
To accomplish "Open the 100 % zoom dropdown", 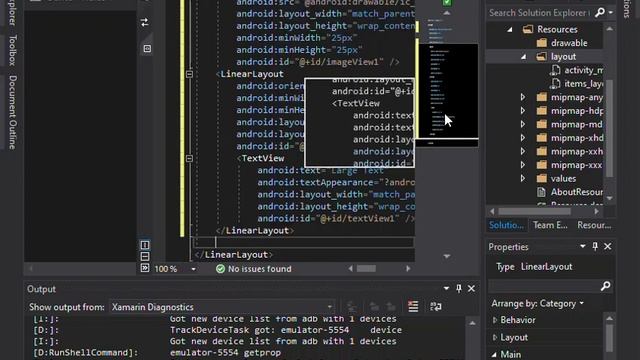I will click(x=193, y=269).
